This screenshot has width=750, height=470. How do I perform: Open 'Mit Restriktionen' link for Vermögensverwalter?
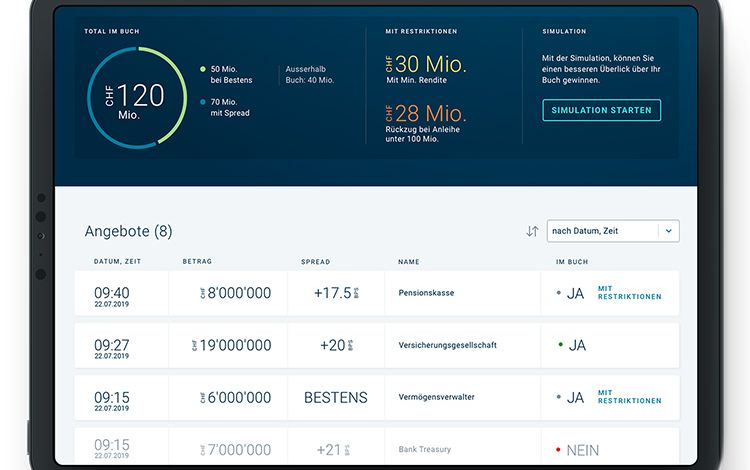[629, 397]
